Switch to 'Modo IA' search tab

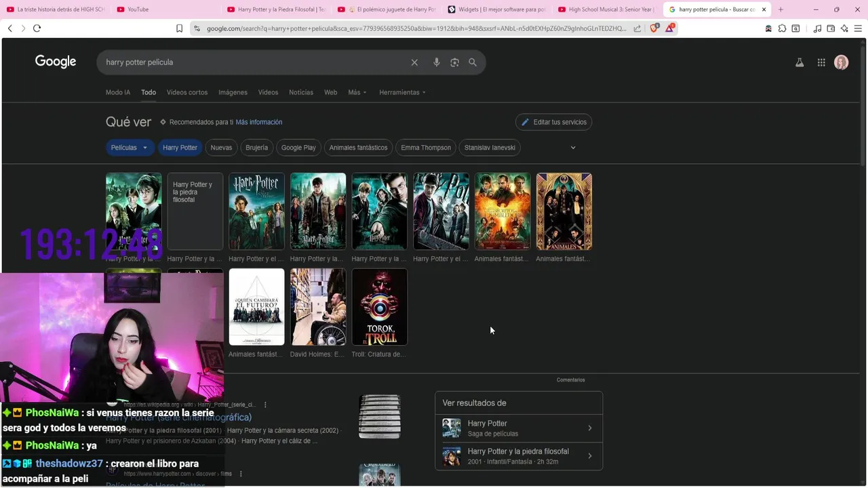pos(118,92)
